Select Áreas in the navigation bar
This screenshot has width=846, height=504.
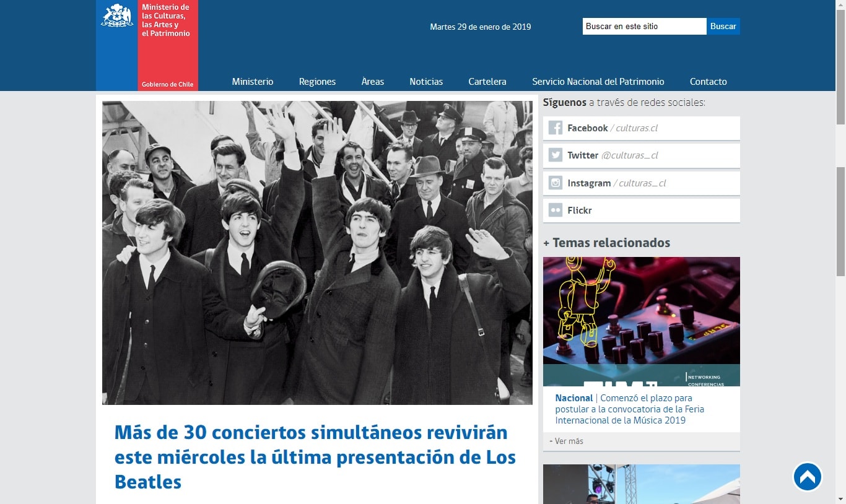(x=373, y=82)
